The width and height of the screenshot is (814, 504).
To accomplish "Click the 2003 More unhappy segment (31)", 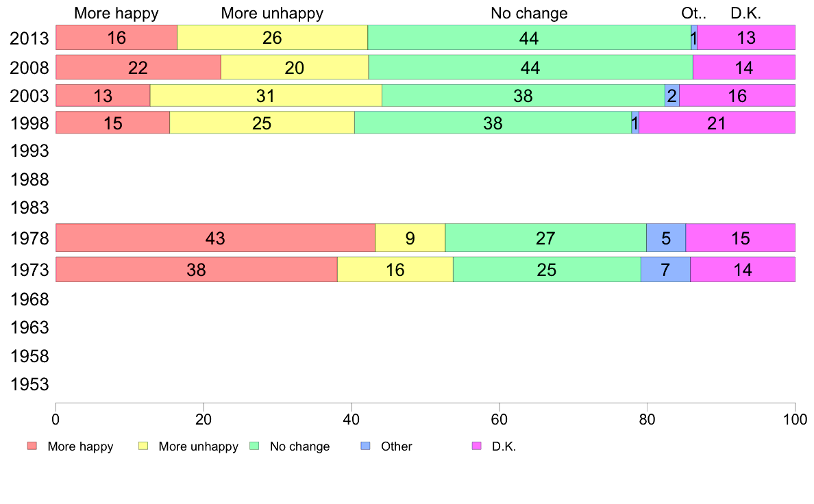I will (266, 96).
